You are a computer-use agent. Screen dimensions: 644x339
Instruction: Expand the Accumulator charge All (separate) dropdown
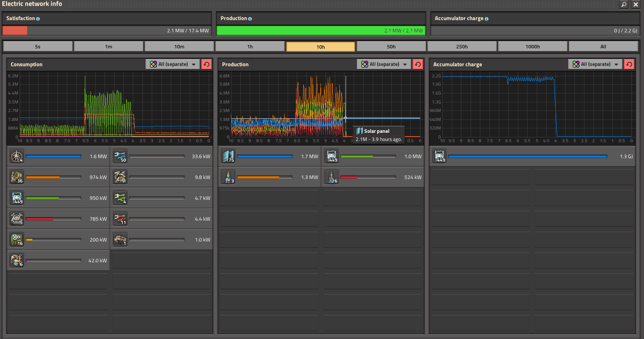coord(595,64)
